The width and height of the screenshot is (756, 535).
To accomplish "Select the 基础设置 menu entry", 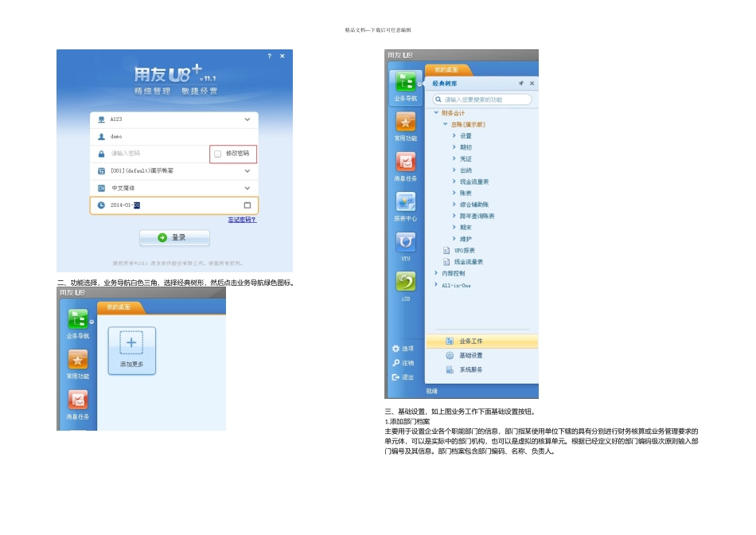I will 471,356.
